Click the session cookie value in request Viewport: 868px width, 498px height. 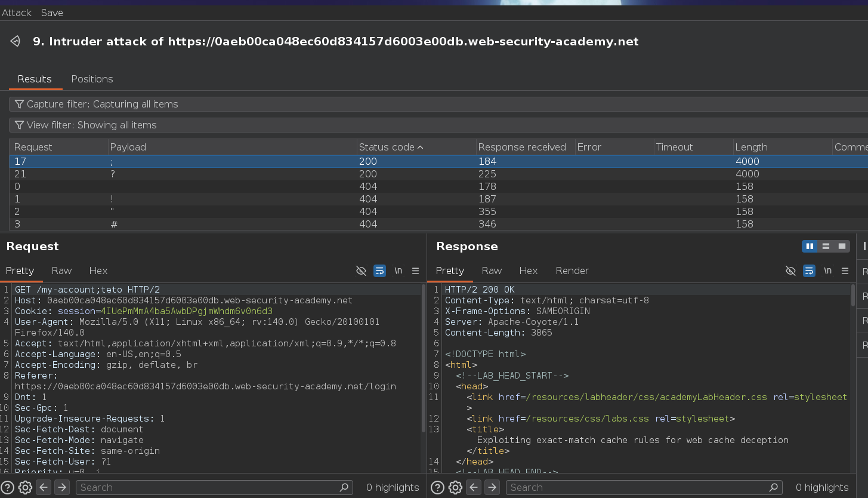(186, 311)
